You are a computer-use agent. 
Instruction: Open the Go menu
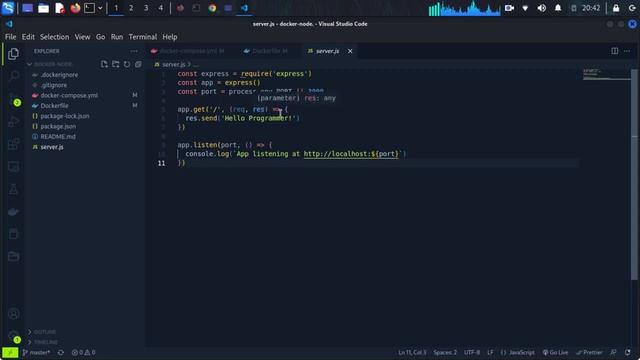(100, 37)
